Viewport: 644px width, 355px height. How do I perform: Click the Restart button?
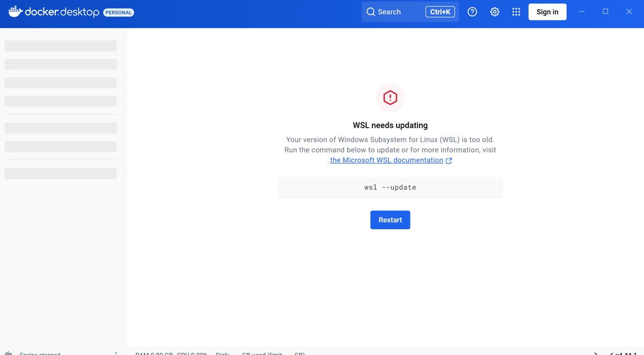click(390, 220)
